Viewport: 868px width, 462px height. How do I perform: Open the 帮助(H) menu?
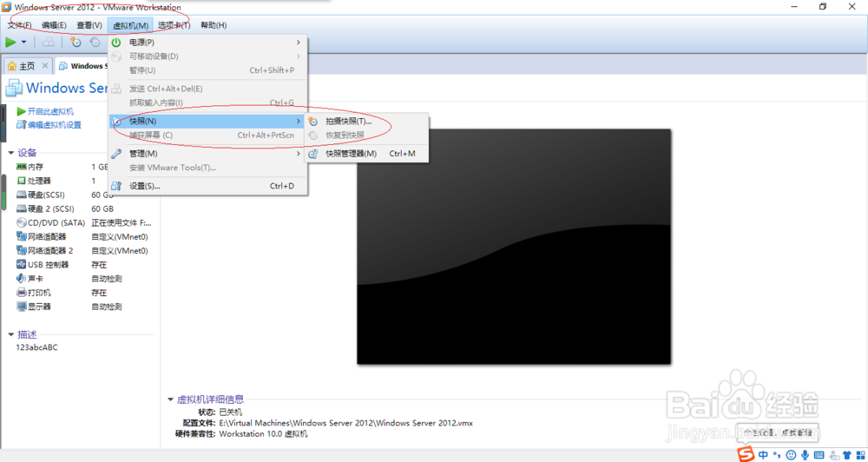click(214, 25)
